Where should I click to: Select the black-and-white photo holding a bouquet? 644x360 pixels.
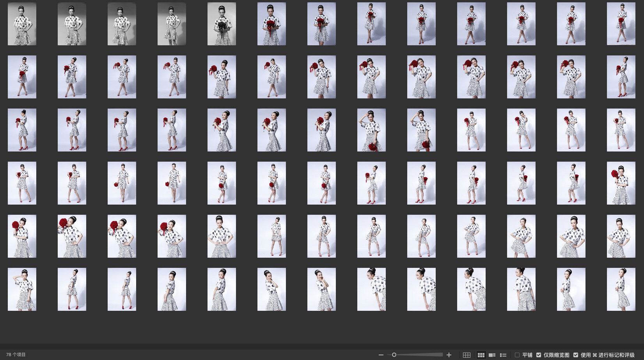pyautogui.click(x=222, y=24)
